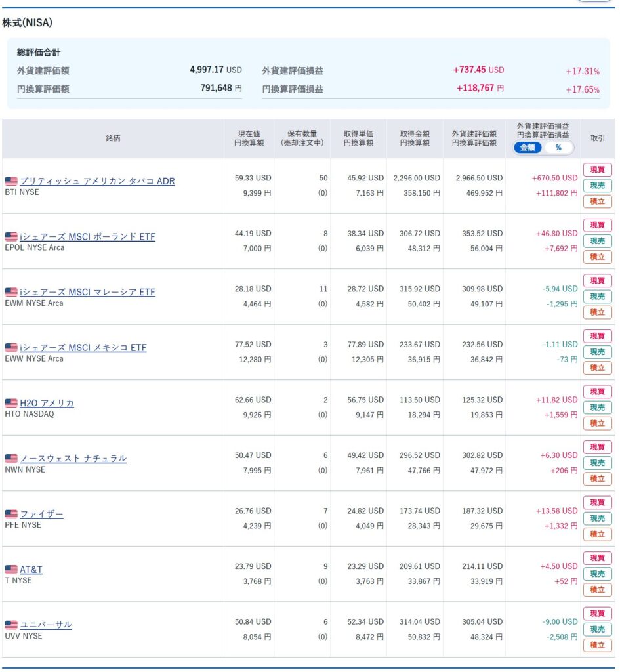Click 積立 button for EWM row
The height and width of the screenshot is (672, 620).
597,312
